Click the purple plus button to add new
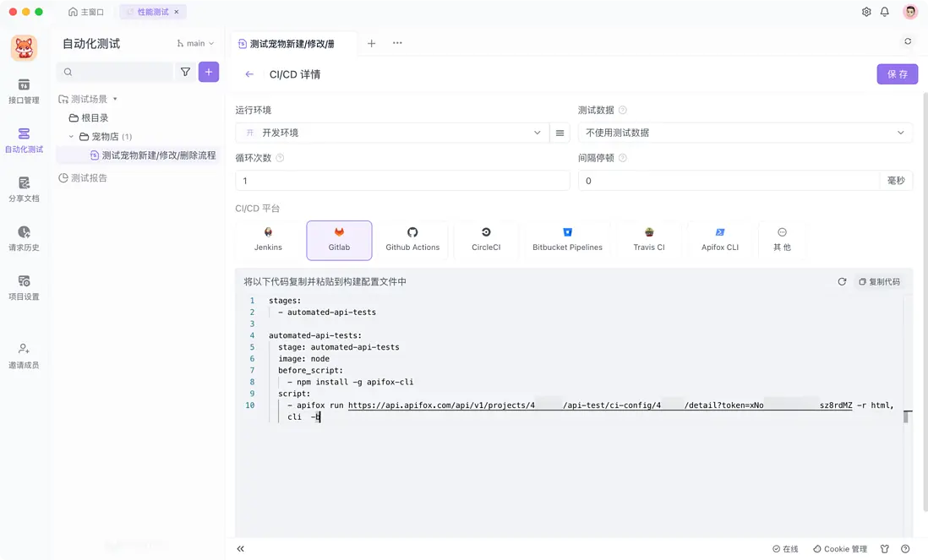This screenshot has width=928, height=560. (208, 72)
